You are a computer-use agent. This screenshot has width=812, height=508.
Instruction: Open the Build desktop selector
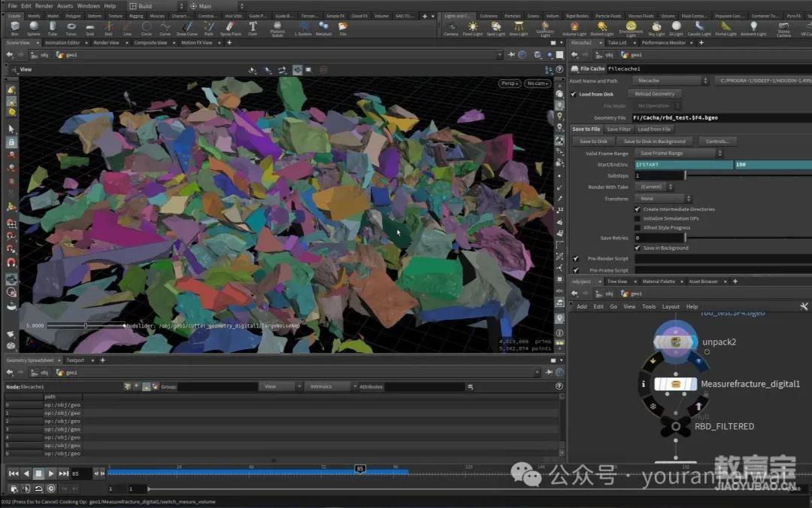coord(156,6)
